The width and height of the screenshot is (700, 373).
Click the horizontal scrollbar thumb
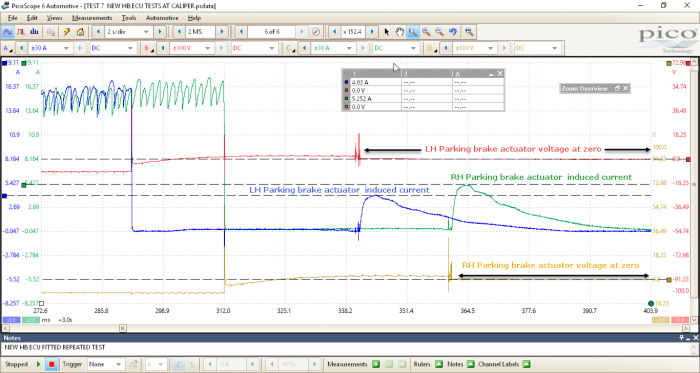(122, 328)
